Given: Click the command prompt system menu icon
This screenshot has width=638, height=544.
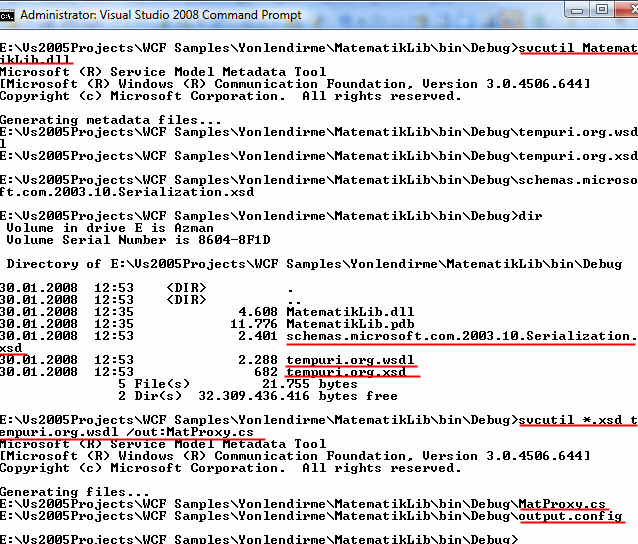Looking at the screenshot, I should [9, 15].
